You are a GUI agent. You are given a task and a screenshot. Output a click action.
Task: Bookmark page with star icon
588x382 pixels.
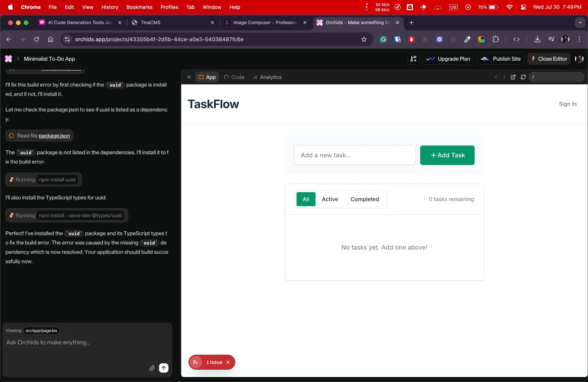(364, 39)
